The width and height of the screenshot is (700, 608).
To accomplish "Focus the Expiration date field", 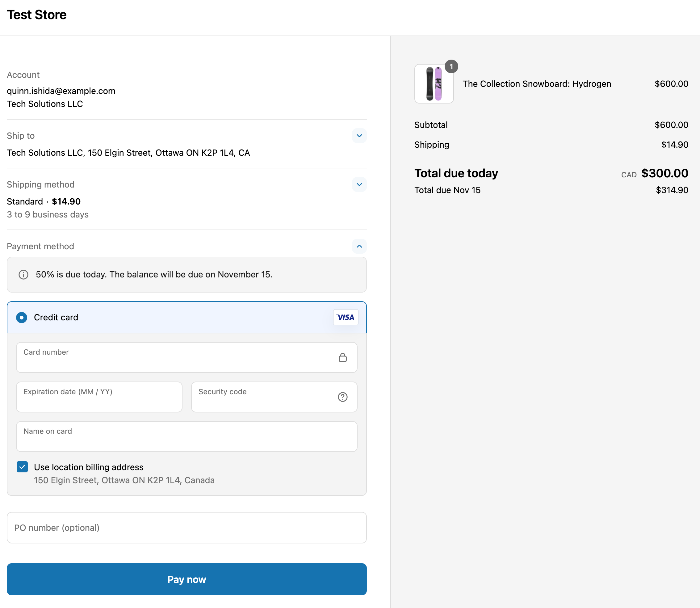I will coord(99,397).
